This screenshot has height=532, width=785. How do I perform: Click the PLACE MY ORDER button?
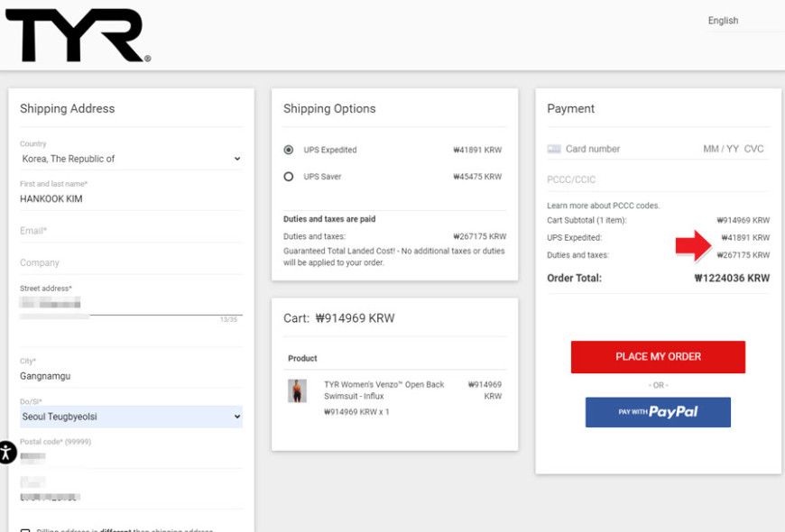click(x=658, y=357)
